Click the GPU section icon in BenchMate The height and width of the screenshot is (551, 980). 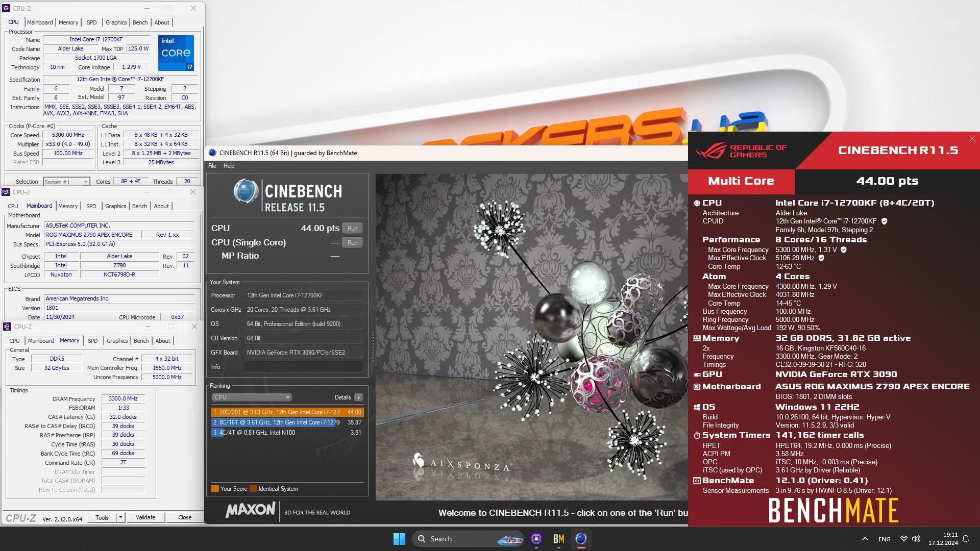pyautogui.click(x=697, y=374)
